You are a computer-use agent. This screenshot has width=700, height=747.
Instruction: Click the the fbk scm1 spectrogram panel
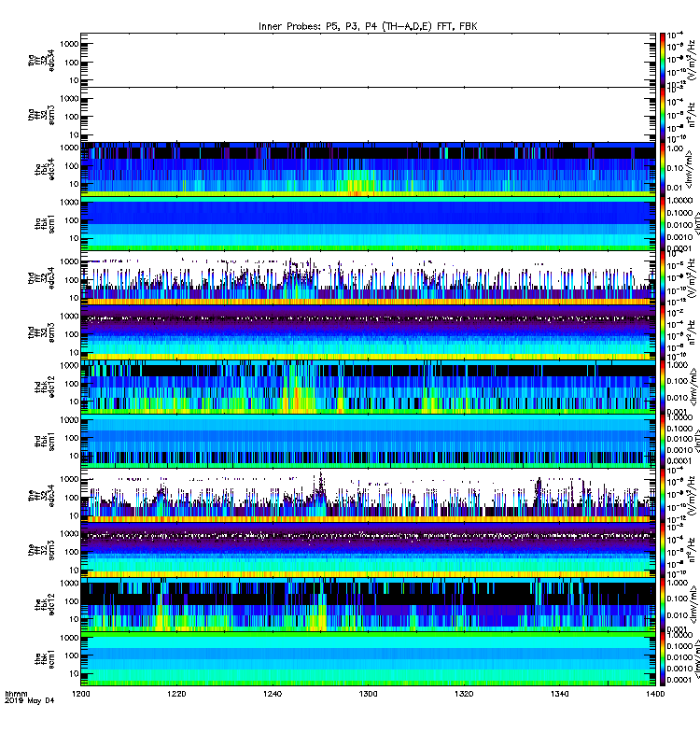(x=368, y=659)
